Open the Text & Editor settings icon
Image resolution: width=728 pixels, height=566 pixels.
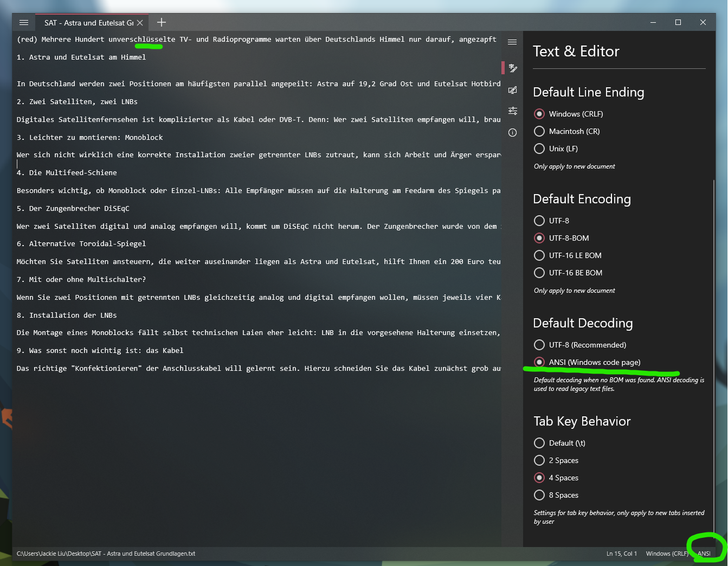pos(512,68)
